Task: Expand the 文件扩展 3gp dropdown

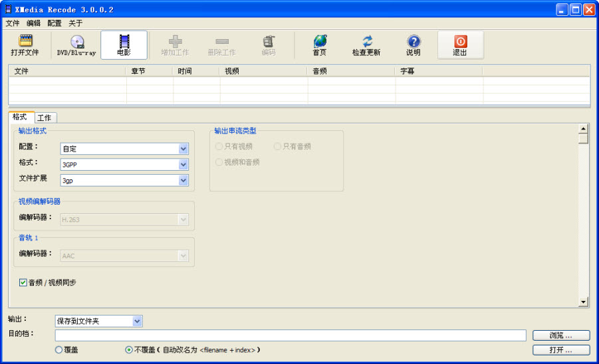Action: [183, 181]
